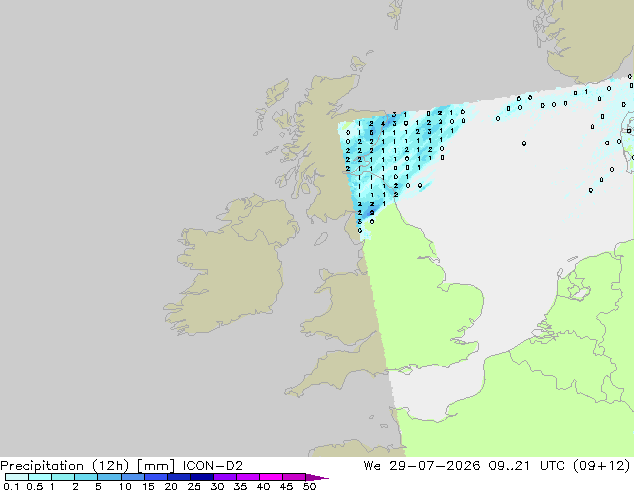This screenshot has width=634, height=490.
Task: Click the '[mm]' unit label
Action: 156,466
